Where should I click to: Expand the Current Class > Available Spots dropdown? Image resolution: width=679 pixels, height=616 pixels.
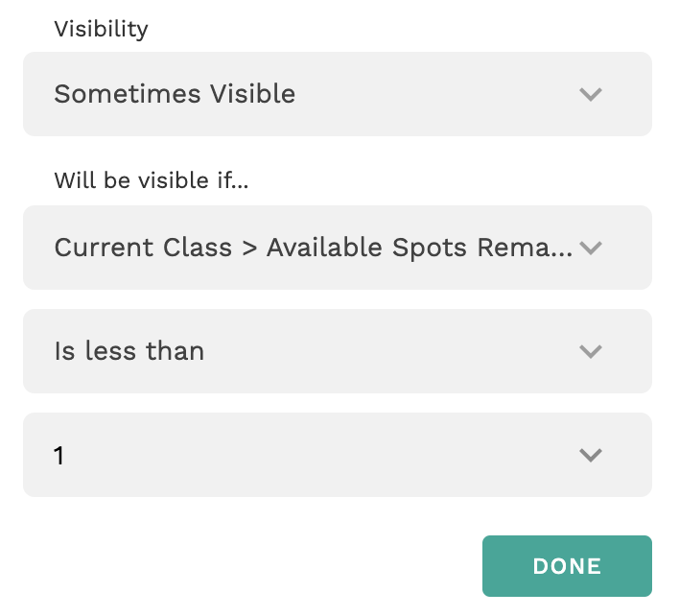coord(338,248)
